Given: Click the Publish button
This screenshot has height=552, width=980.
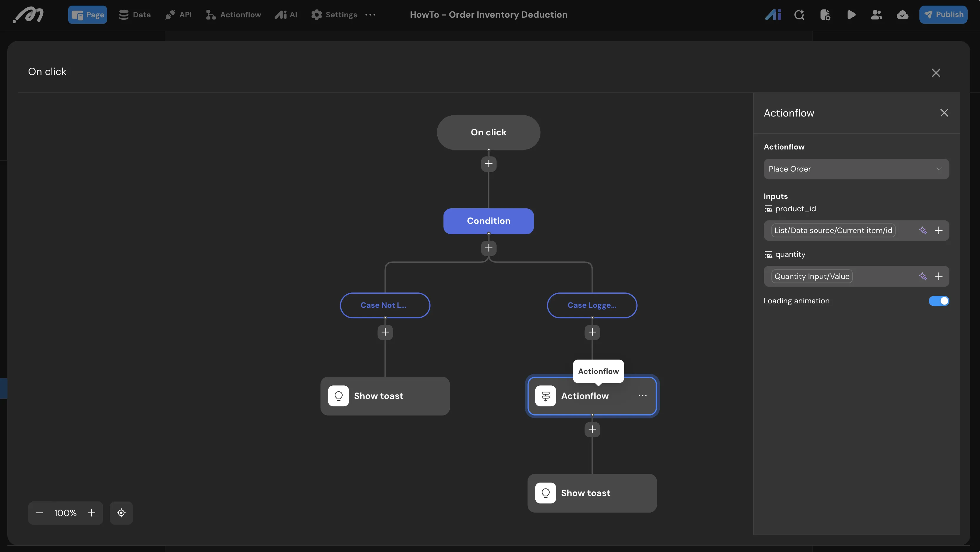Looking at the screenshot, I should tap(944, 15).
